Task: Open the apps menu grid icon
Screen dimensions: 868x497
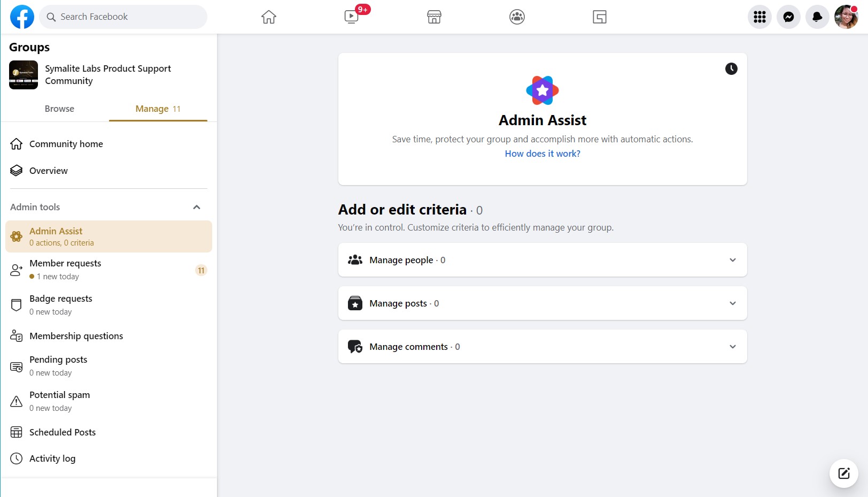Action: pyautogui.click(x=759, y=17)
